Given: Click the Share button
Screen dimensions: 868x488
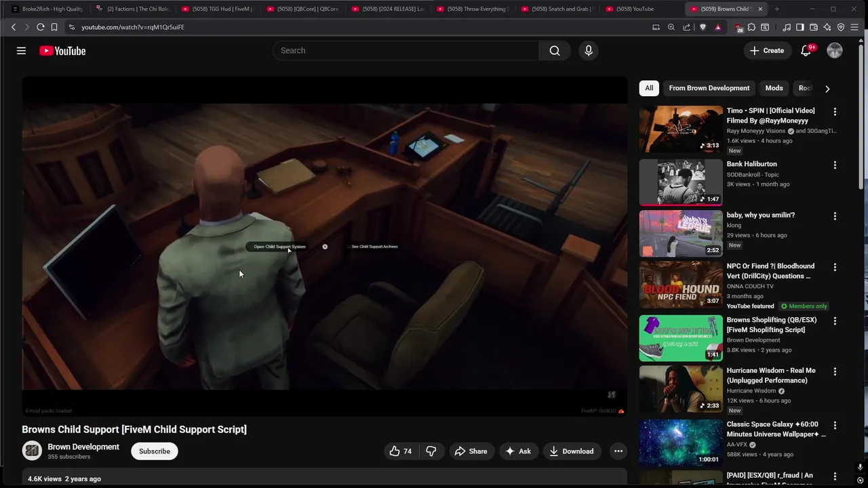Looking at the screenshot, I should 471,451.
